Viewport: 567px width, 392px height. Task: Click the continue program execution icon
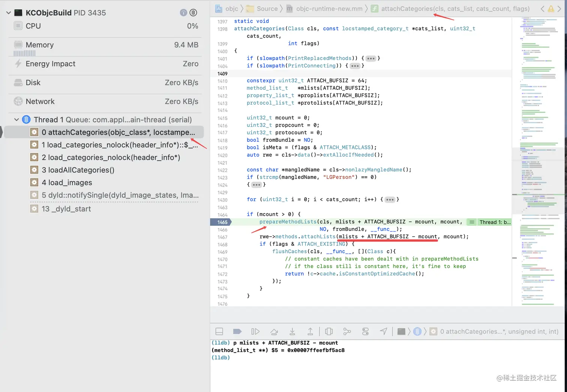tap(256, 331)
